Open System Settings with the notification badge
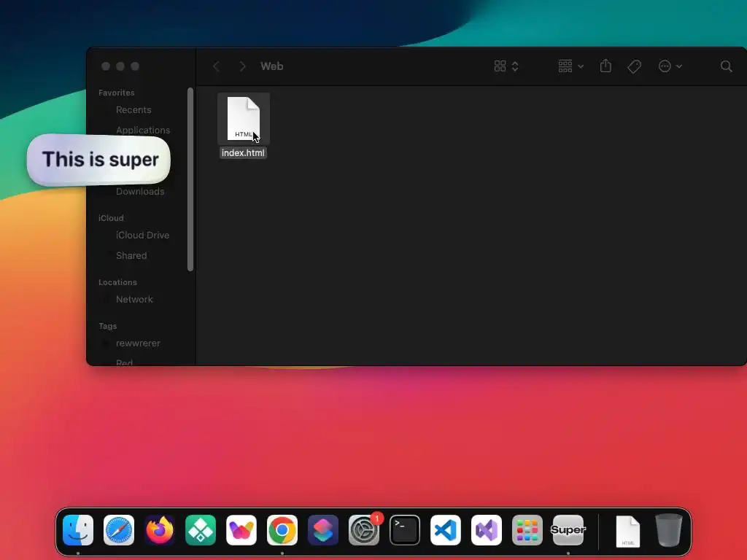Image resolution: width=747 pixels, height=560 pixels. (x=364, y=530)
